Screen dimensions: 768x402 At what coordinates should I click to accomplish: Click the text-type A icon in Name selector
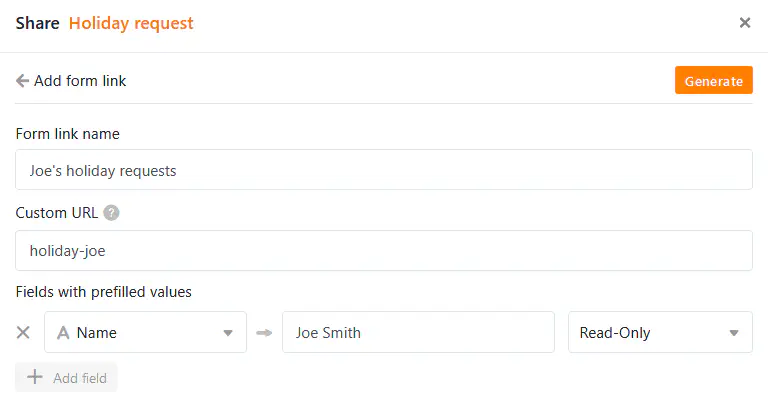click(63, 333)
